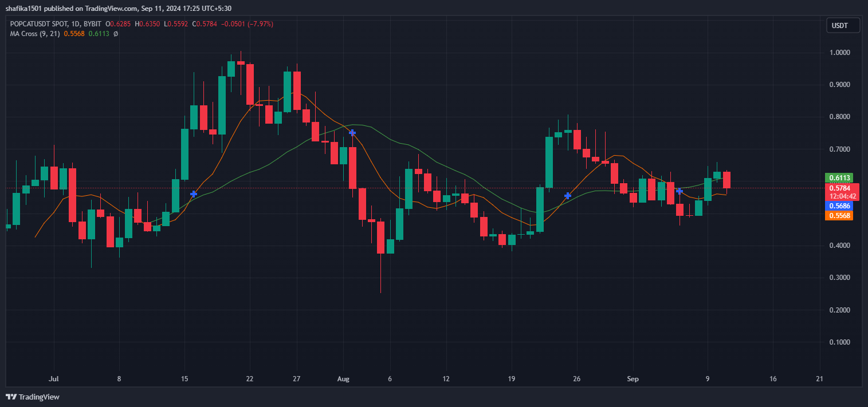The height and width of the screenshot is (407, 868).
Task: Click the BYBIT exchange name in the legend
Action: pos(92,24)
